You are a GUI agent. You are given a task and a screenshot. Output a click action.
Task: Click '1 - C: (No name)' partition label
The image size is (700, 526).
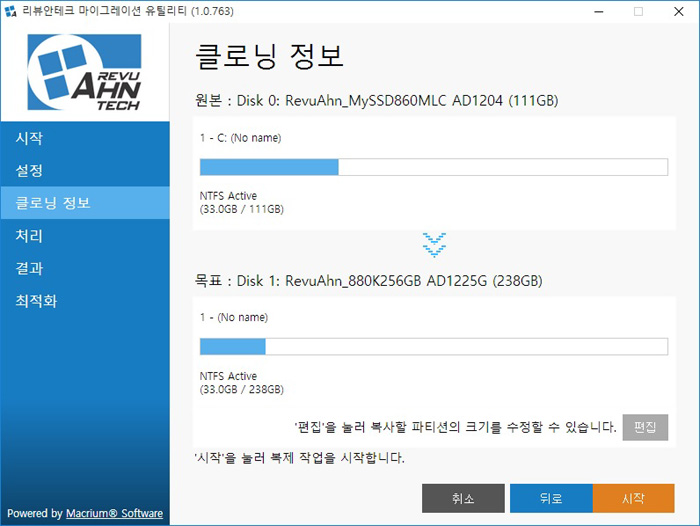pyautogui.click(x=241, y=138)
